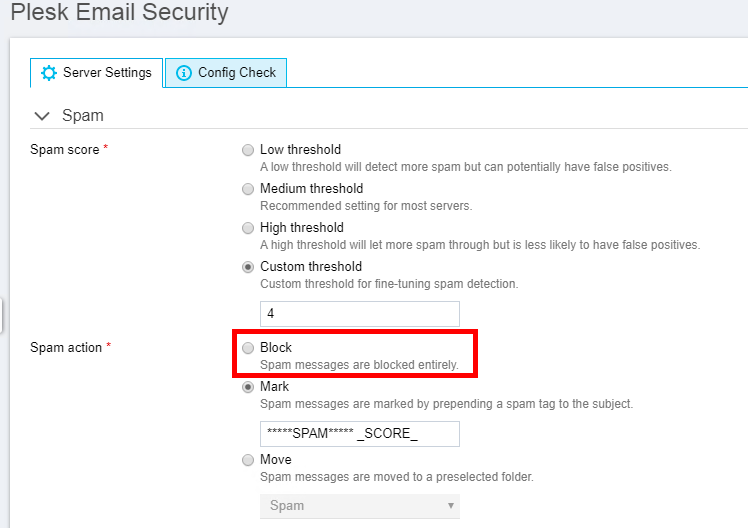Select the Custom threshold radio button

(247, 267)
